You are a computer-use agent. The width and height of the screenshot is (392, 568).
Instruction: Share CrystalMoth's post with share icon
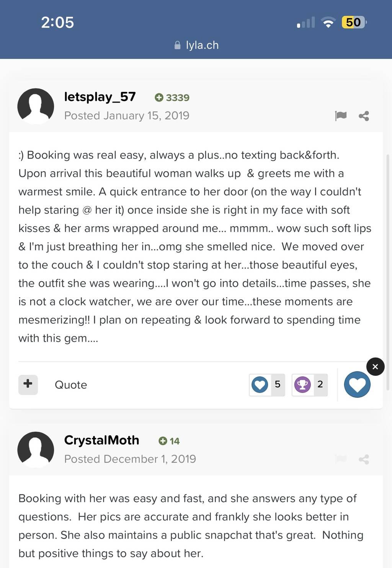point(364,459)
